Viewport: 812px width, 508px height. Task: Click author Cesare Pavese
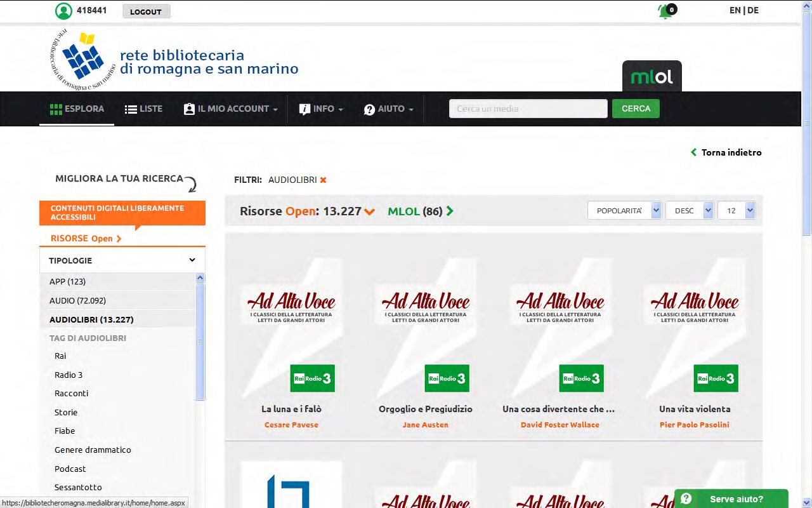291,425
